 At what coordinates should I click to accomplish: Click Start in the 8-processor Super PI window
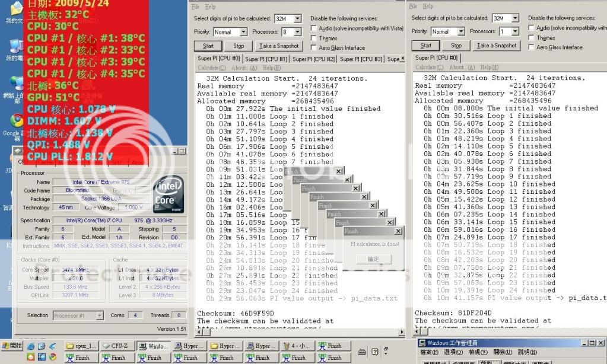[208, 46]
